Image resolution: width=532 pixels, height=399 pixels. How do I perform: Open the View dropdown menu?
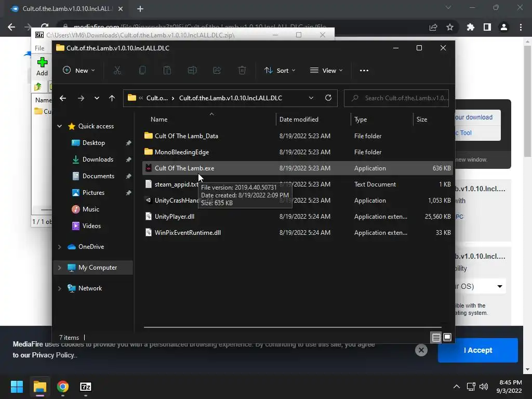tap(326, 70)
